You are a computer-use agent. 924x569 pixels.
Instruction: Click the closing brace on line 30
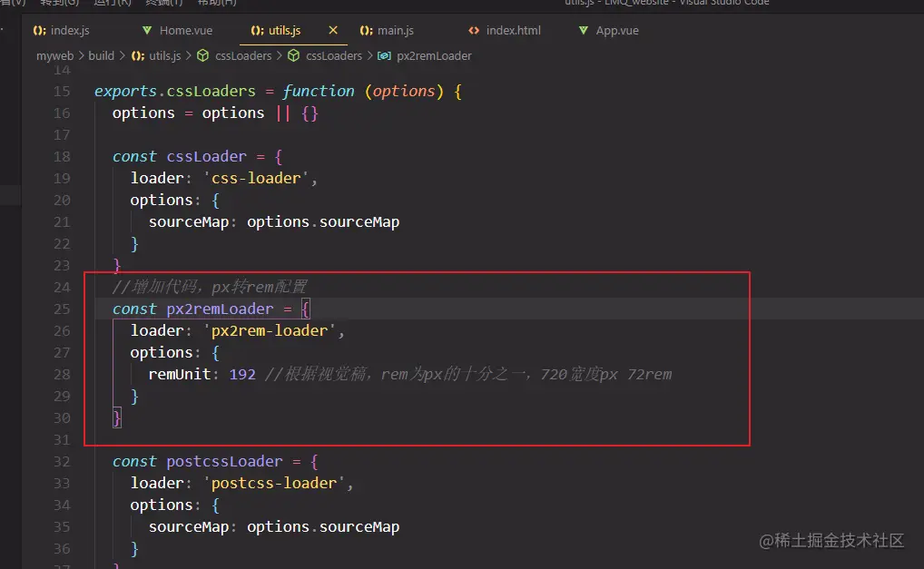(117, 418)
